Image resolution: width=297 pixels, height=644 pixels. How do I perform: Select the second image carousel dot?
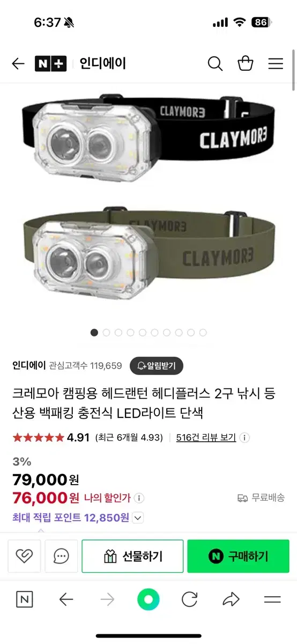(x=106, y=333)
